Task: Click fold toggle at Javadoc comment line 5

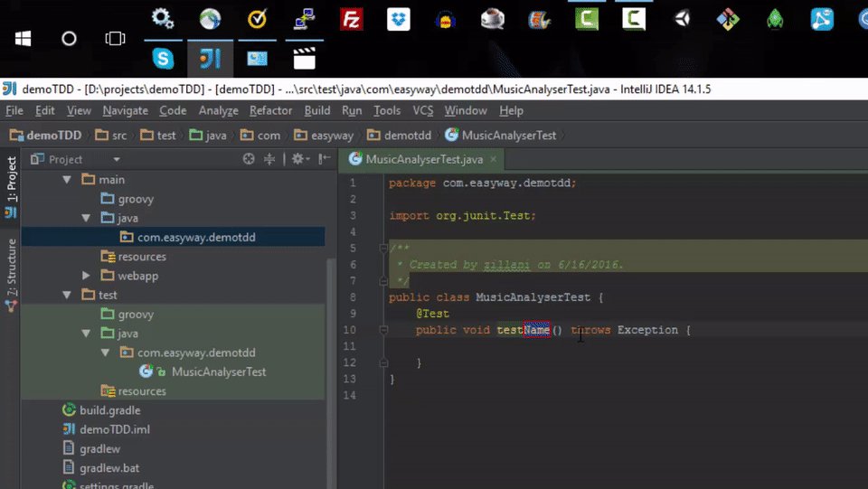Action: [x=383, y=249]
